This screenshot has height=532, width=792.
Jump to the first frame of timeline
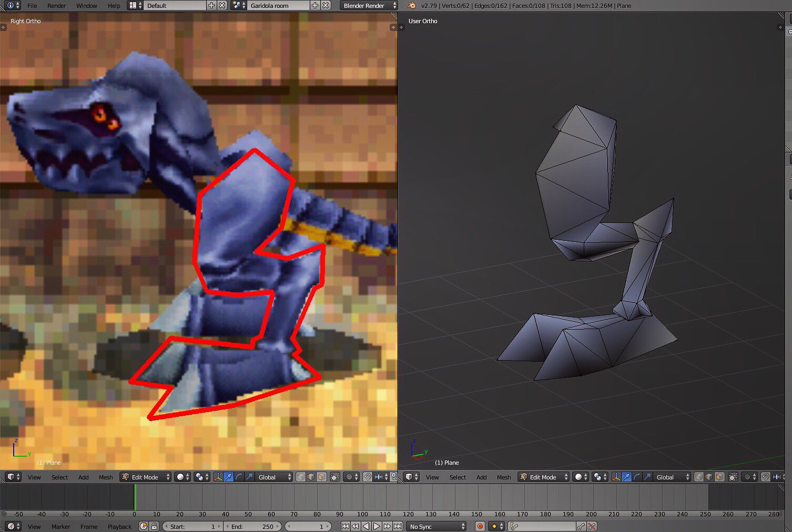pos(345,526)
